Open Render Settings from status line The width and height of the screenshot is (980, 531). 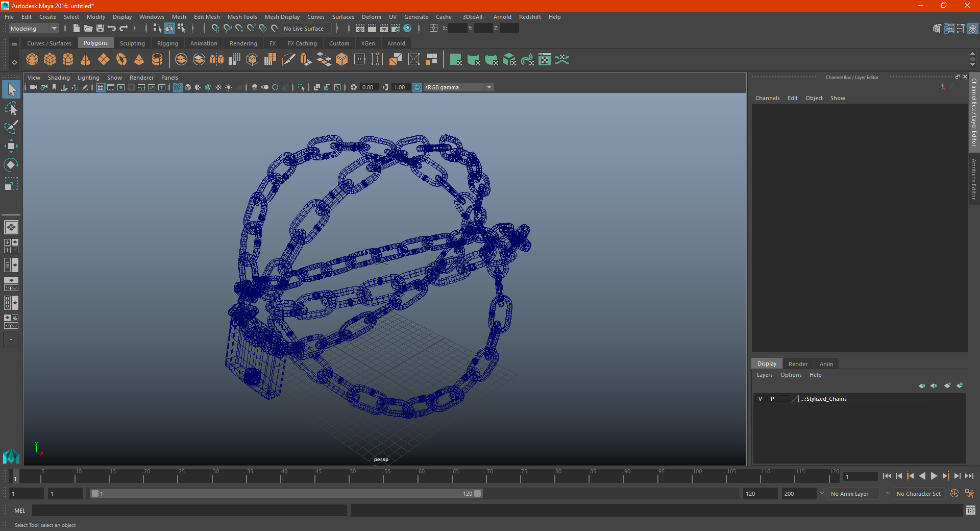click(396, 29)
